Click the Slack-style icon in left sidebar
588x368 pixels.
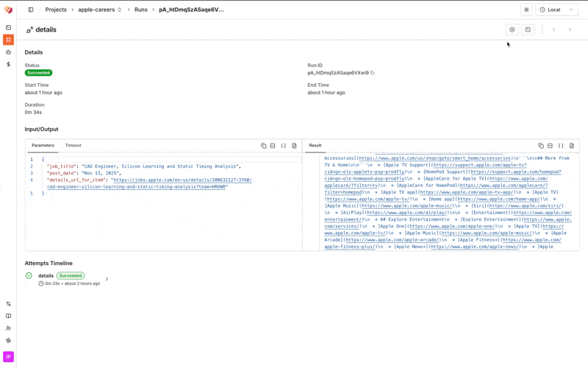8,340
